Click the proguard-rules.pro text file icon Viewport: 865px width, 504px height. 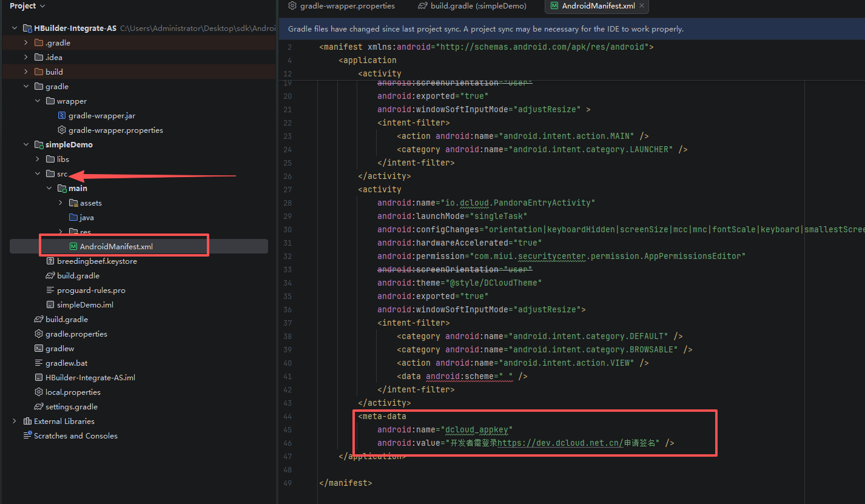pos(50,291)
